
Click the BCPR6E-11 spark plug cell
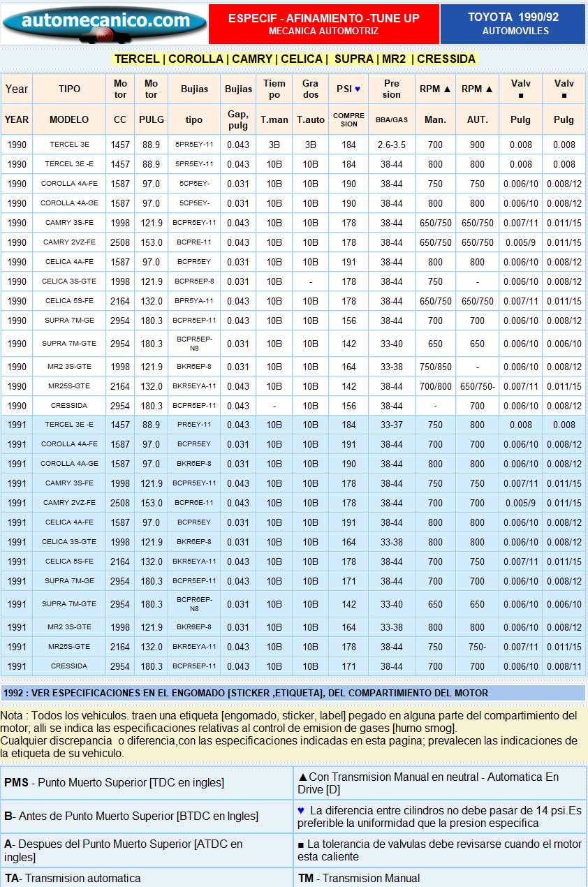tap(194, 503)
